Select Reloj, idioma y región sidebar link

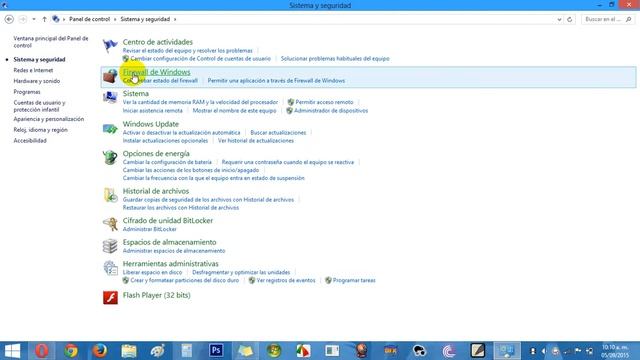click(x=40, y=130)
